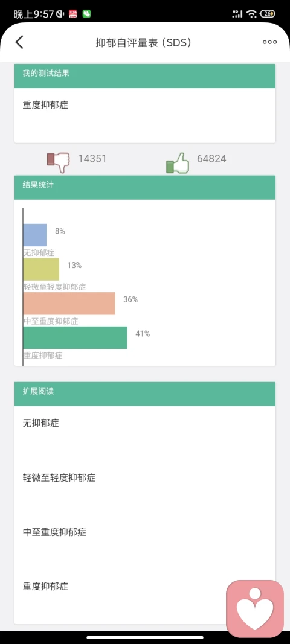Select the yellow 13% bar
This screenshot has width=290, height=644.
pos(41,269)
